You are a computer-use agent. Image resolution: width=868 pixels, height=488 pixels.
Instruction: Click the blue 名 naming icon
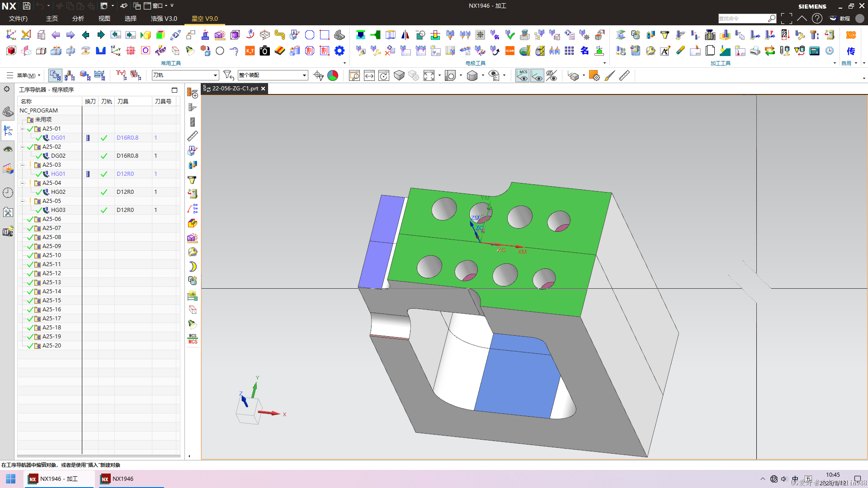(585, 51)
